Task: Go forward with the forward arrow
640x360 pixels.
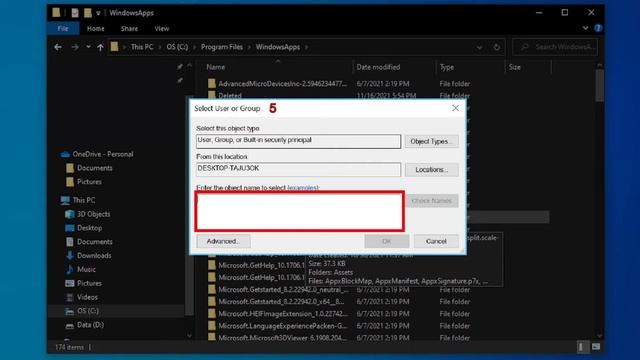Action: coord(75,47)
